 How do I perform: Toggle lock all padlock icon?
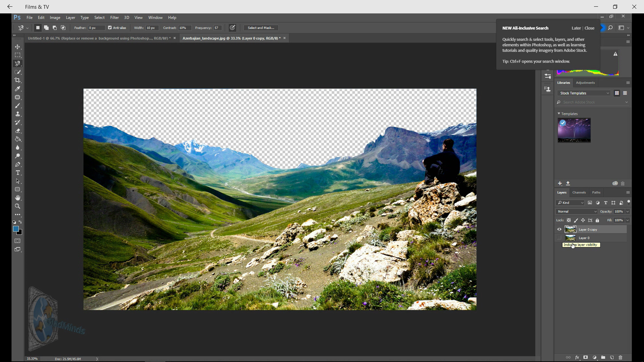click(x=597, y=220)
